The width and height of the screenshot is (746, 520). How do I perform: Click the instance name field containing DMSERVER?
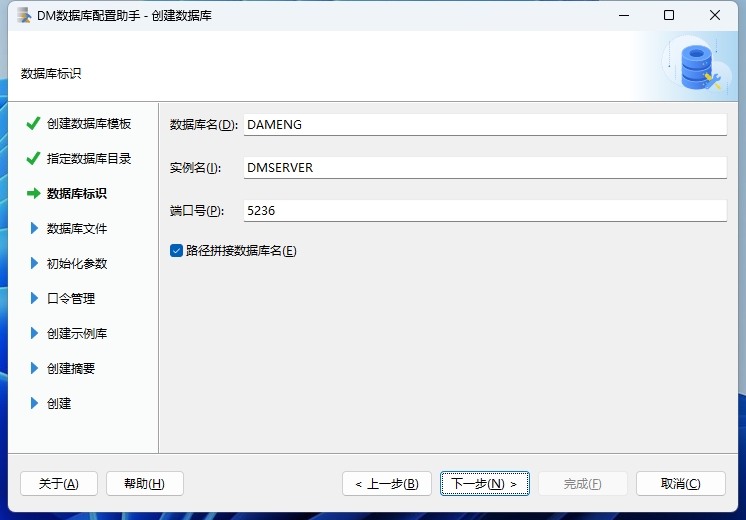point(485,167)
